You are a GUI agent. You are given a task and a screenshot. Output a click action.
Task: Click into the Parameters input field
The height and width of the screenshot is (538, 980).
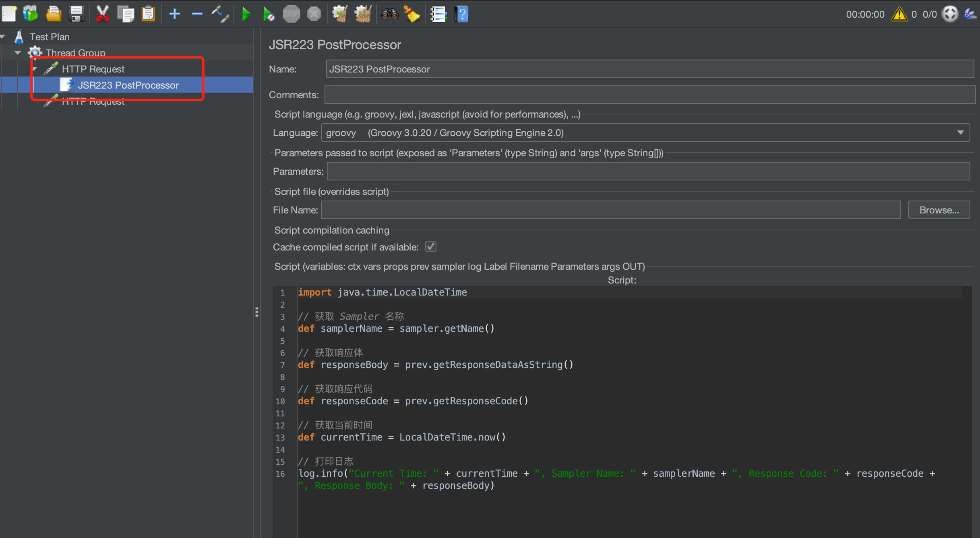click(x=647, y=171)
